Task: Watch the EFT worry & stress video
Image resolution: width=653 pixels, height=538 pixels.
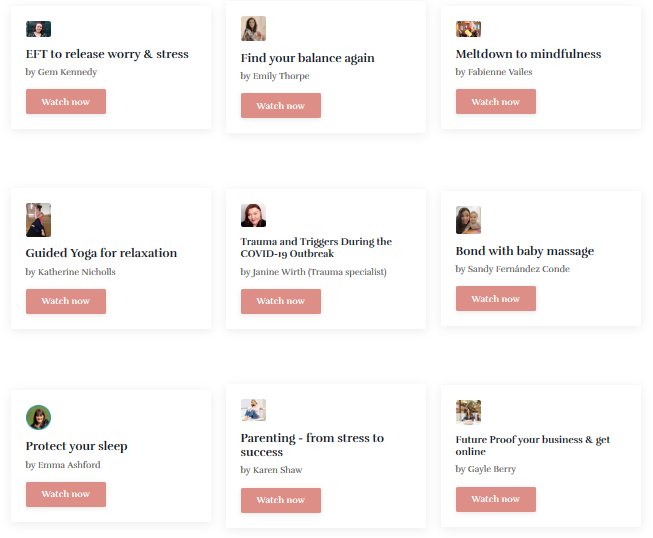Action: (66, 101)
